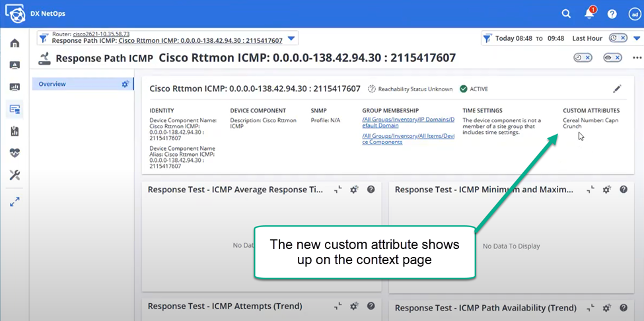Click Reachability Status Unknown indicator

[410, 89]
